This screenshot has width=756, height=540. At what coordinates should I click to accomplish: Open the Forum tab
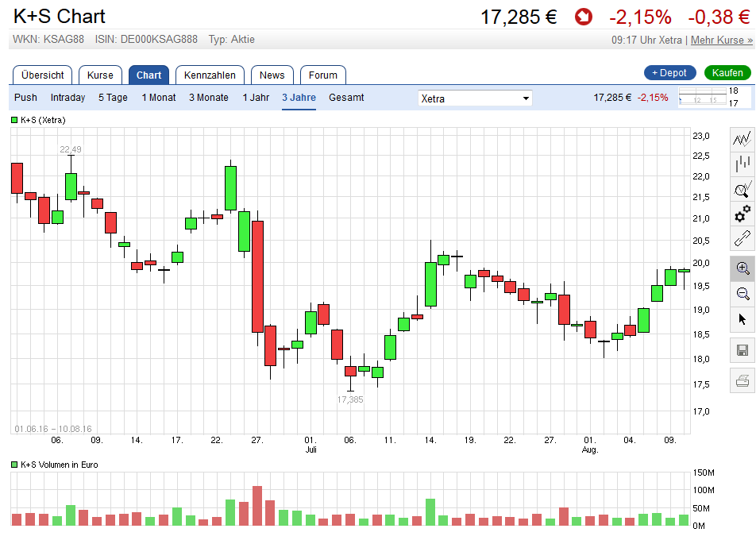tap(322, 75)
